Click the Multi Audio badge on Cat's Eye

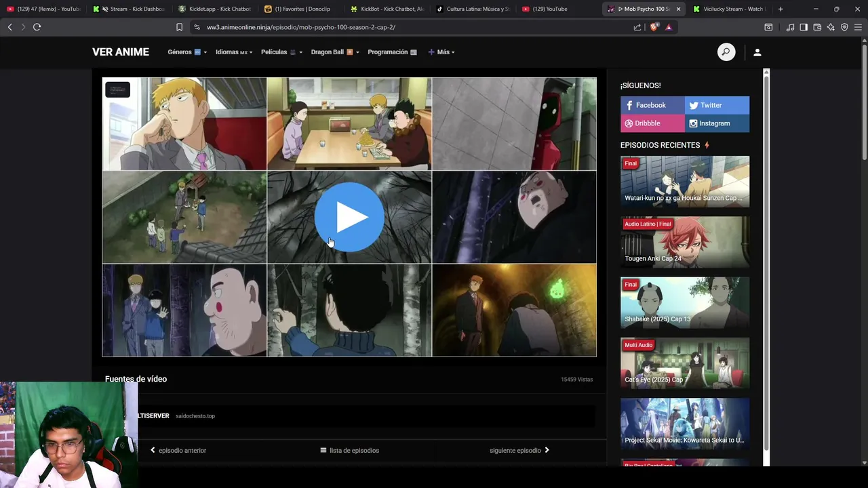click(x=638, y=345)
